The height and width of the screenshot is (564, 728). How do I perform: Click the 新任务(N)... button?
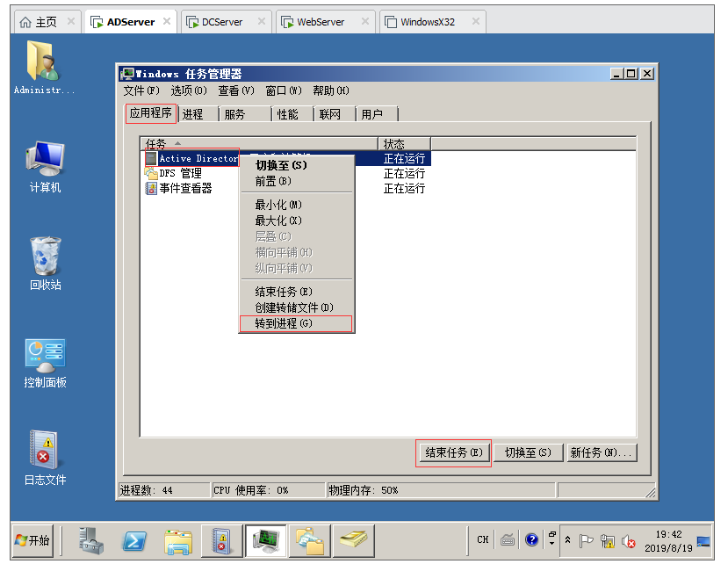point(601,452)
